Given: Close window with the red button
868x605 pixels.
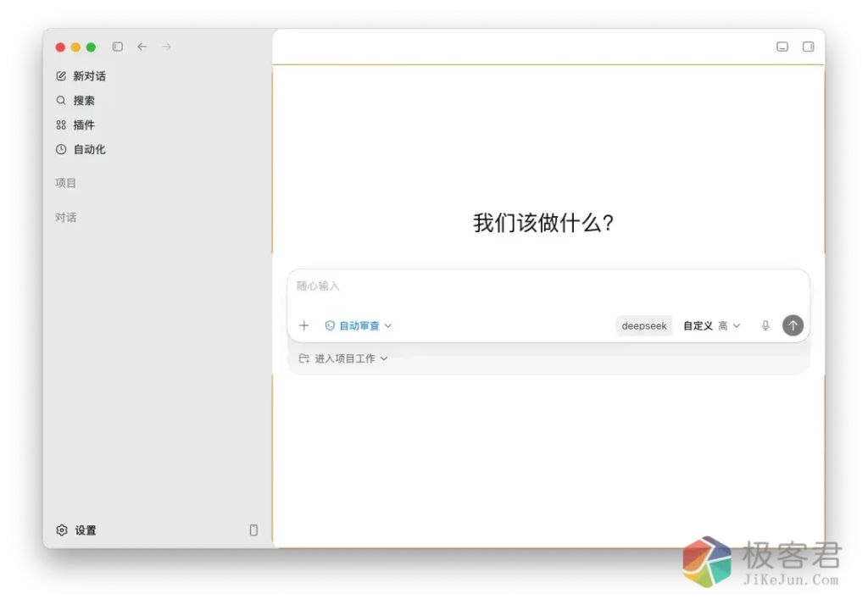Looking at the screenshot, I should coord(60,47).
